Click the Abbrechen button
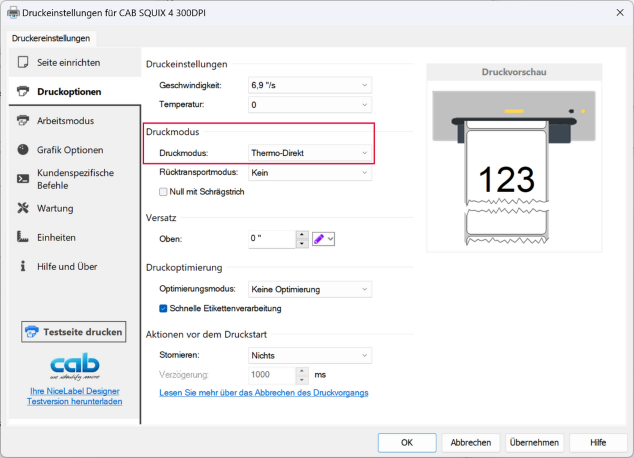The image size is (634, 458). click(471, 443)
